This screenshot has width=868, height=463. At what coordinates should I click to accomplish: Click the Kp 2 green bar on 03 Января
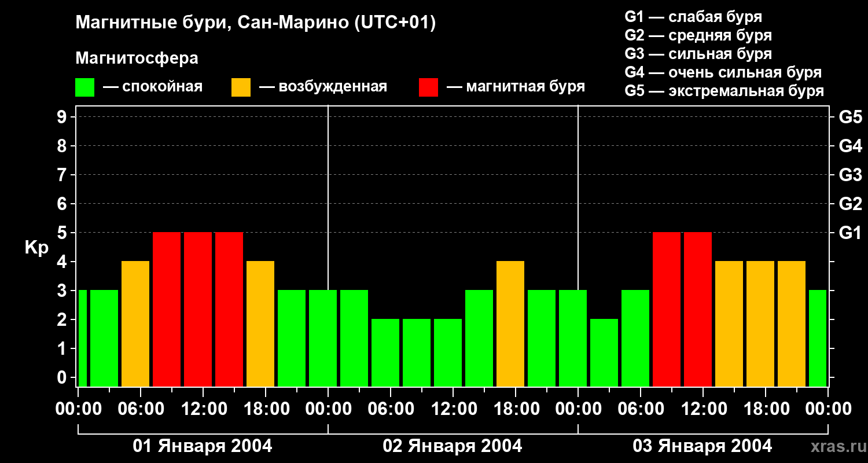(x=604, y=352)
